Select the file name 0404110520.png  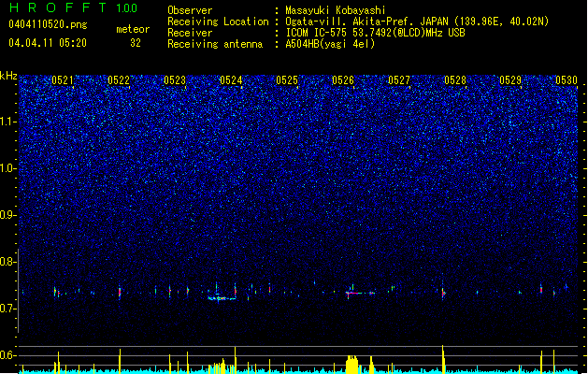tap(48, 24)
